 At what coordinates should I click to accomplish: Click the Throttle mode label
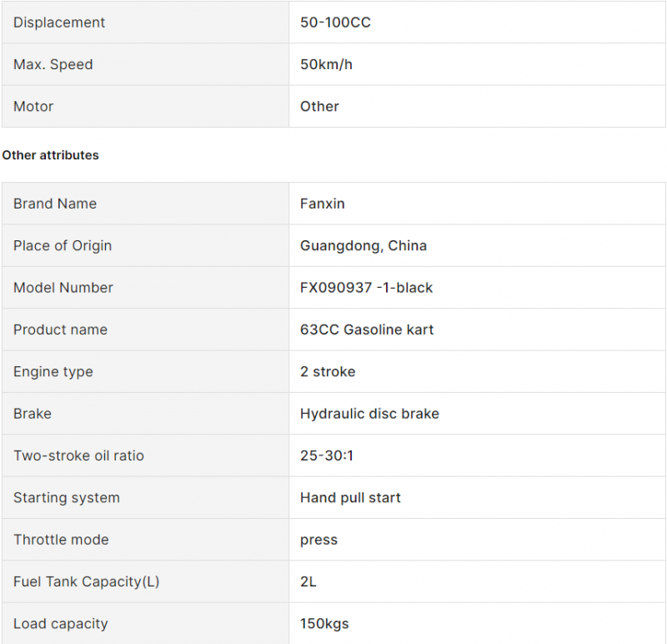pos(61,540)
